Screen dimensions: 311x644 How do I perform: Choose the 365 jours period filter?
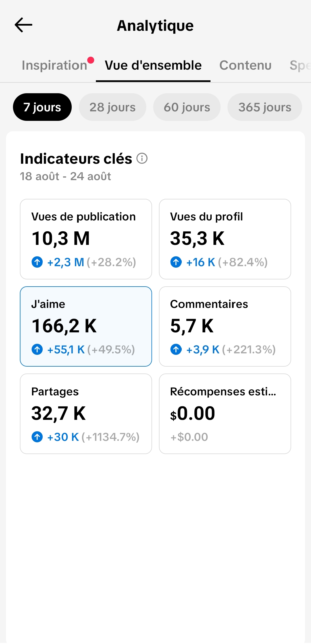coord(265,107)
